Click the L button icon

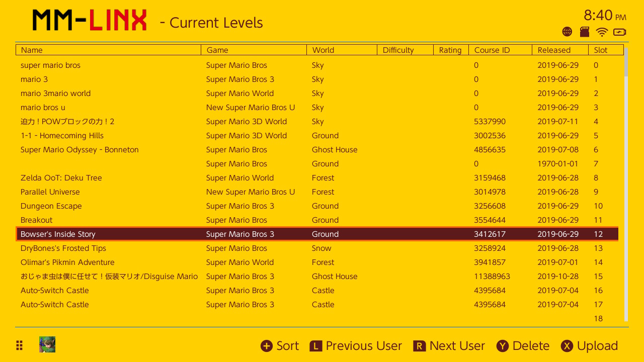[315, 346]
